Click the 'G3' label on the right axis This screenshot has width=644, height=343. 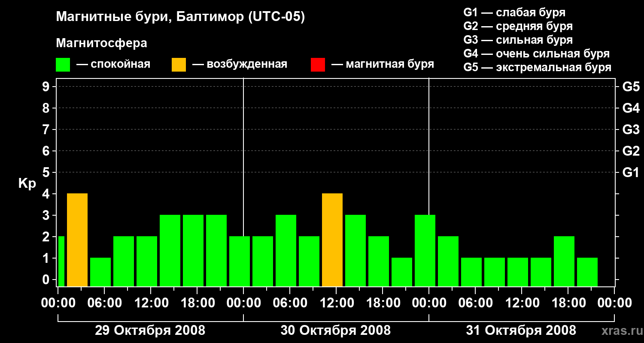(x=631, y=129)
